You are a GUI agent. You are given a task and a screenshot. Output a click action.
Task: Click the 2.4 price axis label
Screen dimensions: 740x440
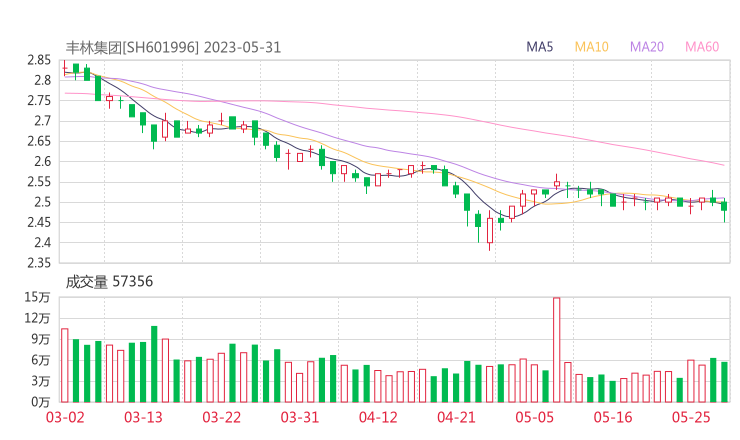pyautogui.click(x=42, y=243)
